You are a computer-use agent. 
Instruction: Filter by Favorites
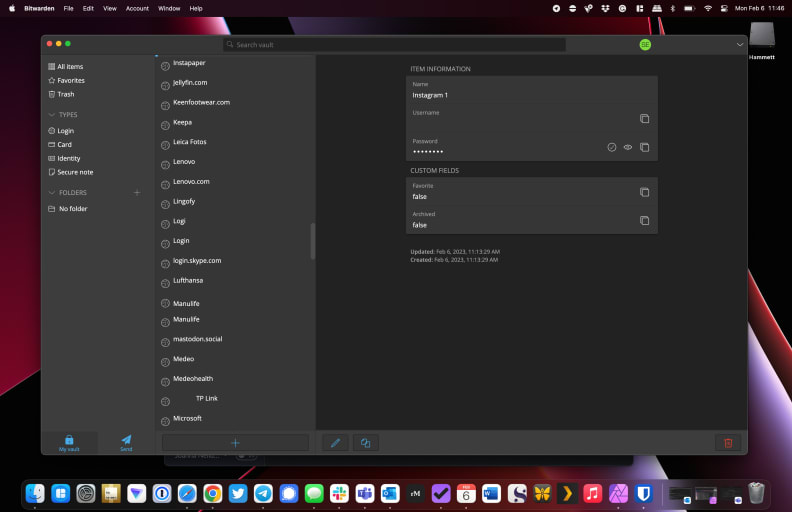click(66, 80)
